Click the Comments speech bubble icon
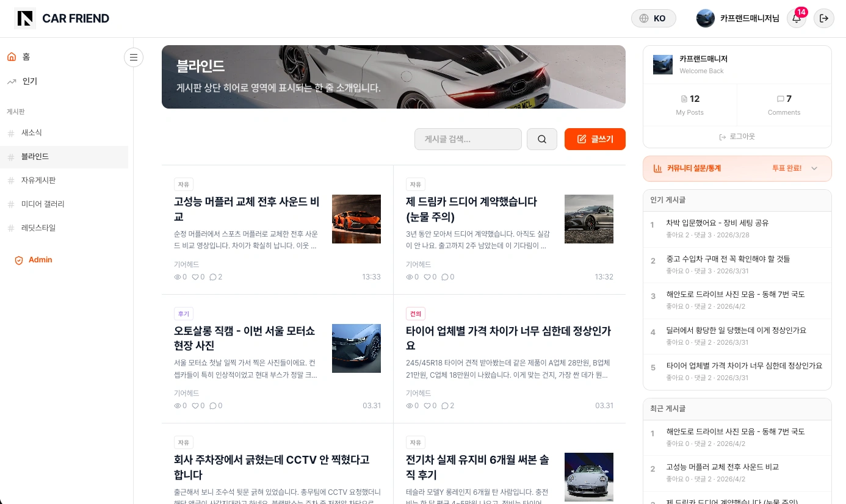Viewport: 846px width, 504px height. (x=781, y=99)
